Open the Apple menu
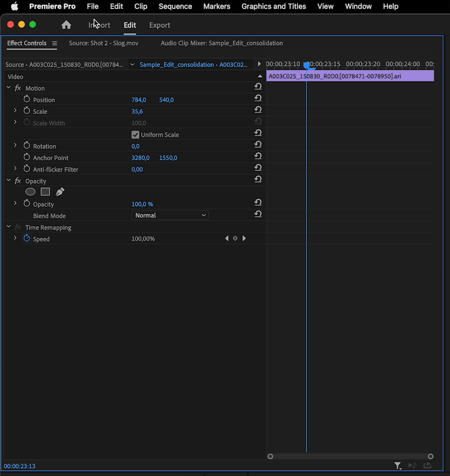Viewport: 450px width, 476px height. [14, 6]
